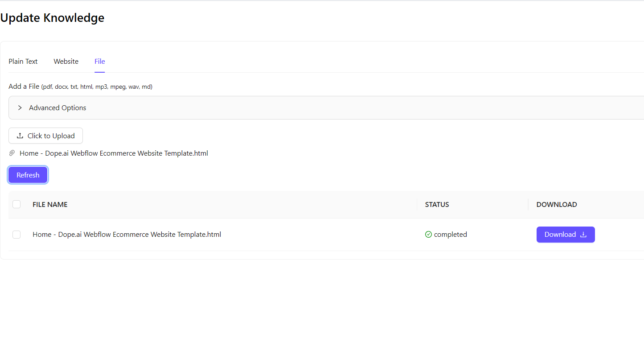Screen dimensions: 644x359
Task: Download the Dope.ai HTML template file
Action: coord(565,235)
